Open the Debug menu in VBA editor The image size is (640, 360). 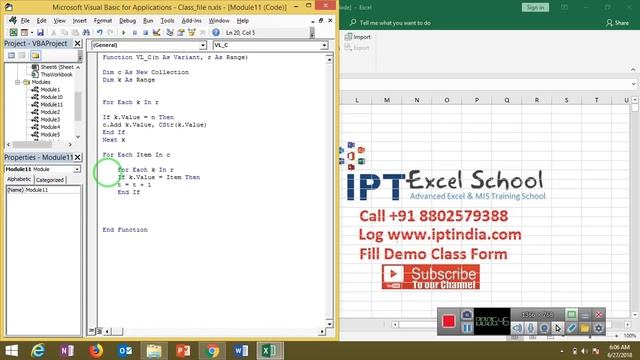(127, 20)
